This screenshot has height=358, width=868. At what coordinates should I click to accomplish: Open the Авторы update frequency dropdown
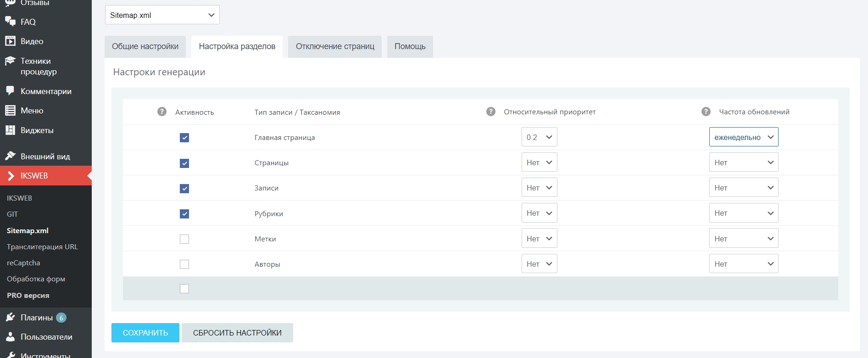pyautogui.click(x=744, y=263)
